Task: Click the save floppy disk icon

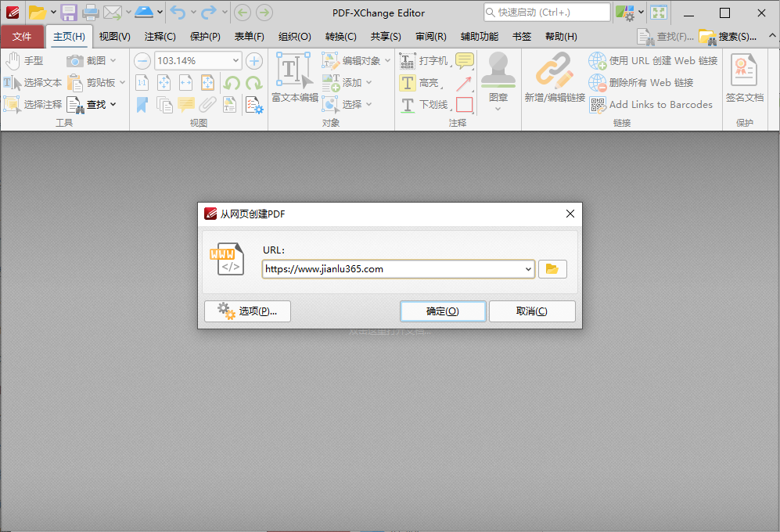Action: (69, 13)
